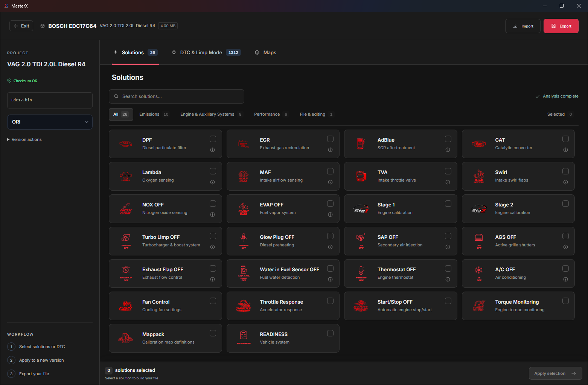
Task: Click the Stage 2 car icon
Action: (x=479, y=209)
